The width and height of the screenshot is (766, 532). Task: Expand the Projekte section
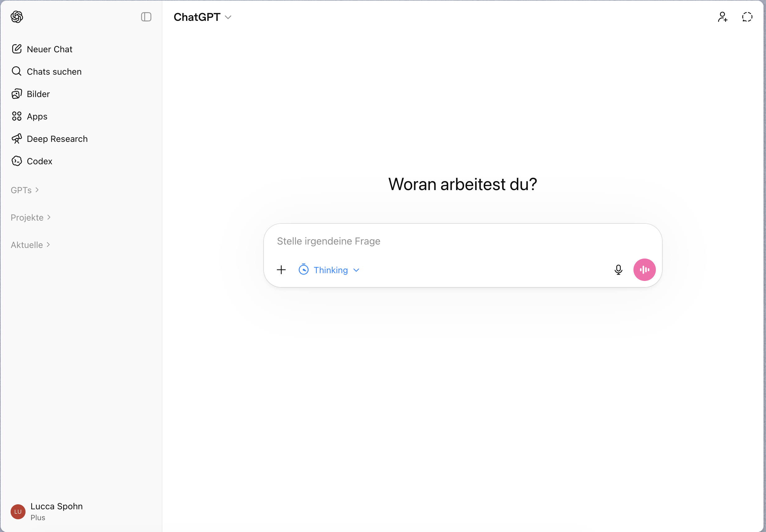tap(31, 217)
